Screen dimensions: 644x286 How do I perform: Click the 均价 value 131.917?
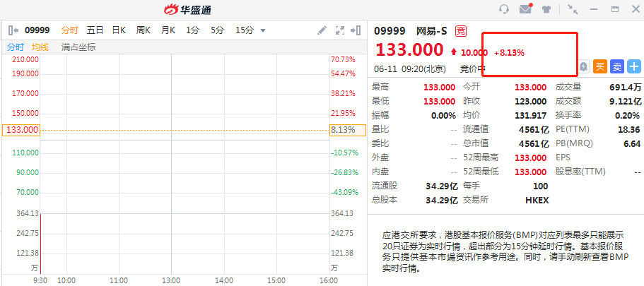[x=531, y=115]
